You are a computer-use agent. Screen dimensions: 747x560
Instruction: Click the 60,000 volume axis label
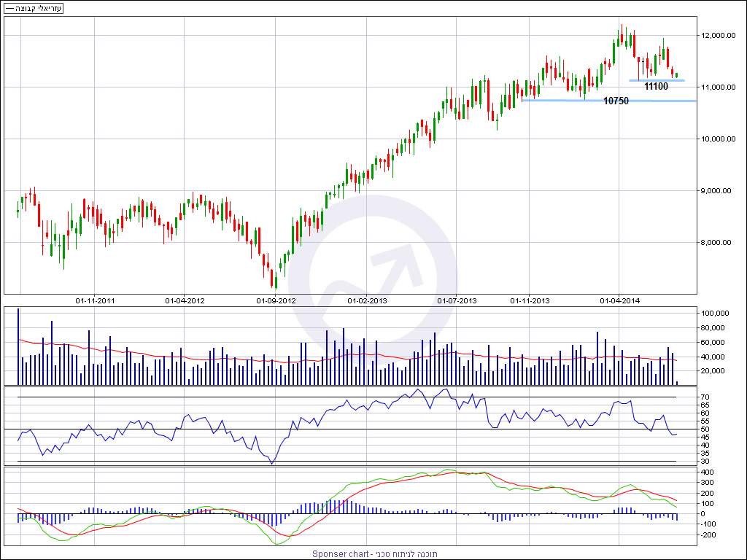[x=712, y=343]
